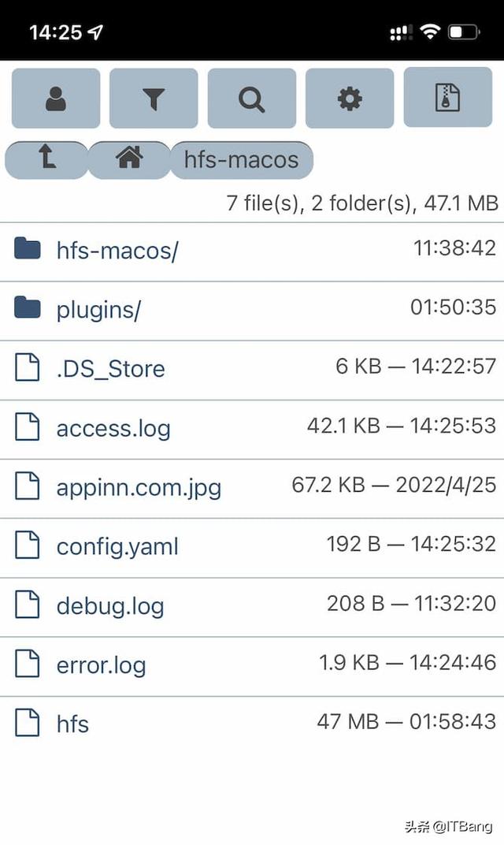Open the hfs-macos/ folder
Screen dimensions: 504x845
coord(117,251)
